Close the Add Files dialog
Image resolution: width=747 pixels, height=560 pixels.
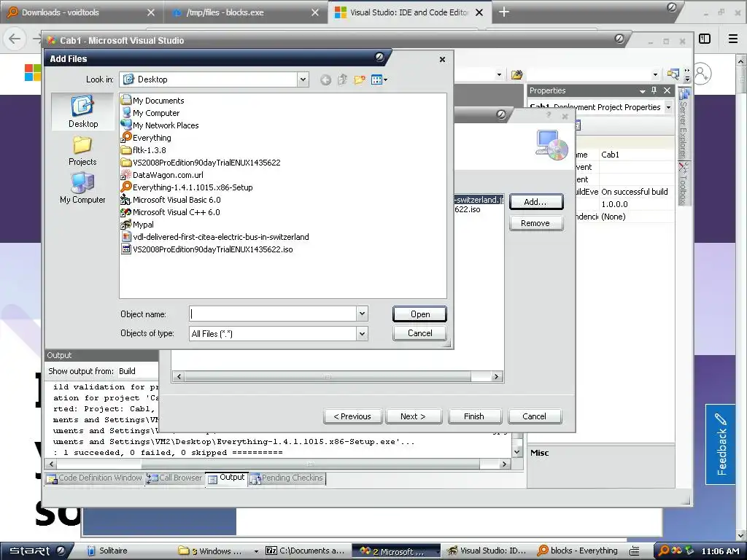442,59
